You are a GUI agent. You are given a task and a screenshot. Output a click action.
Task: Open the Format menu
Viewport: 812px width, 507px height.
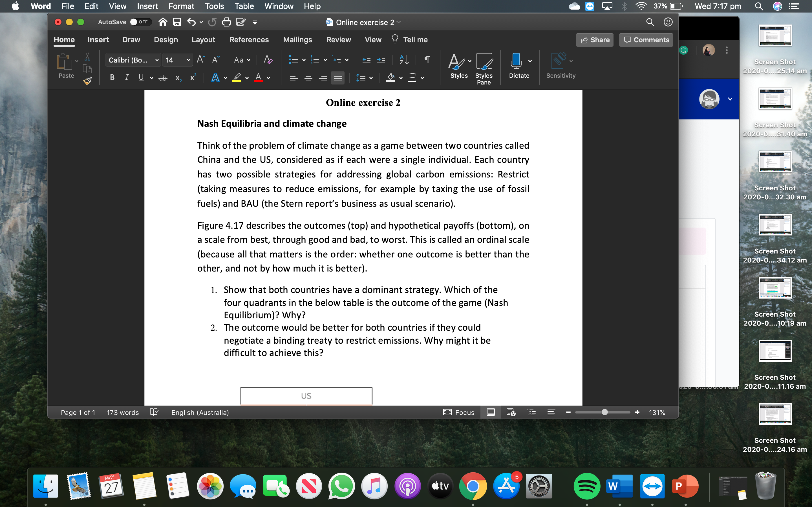pos(182,6)
